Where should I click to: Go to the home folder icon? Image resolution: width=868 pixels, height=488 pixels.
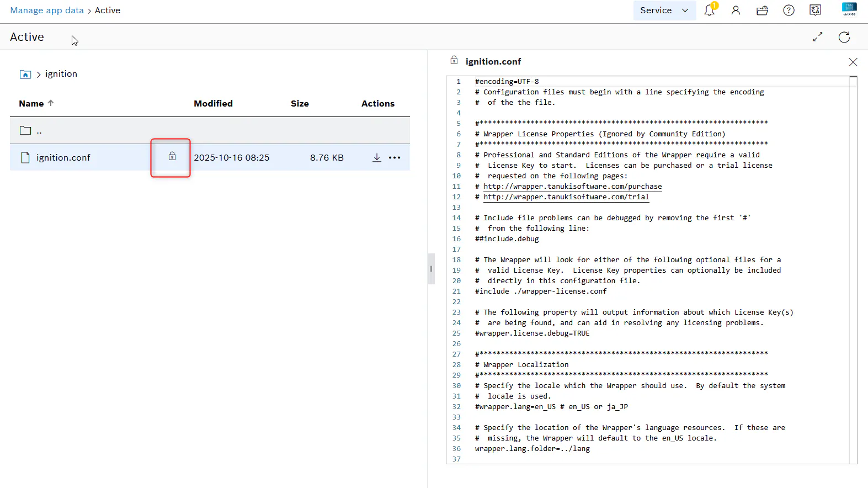coord(25,75)
